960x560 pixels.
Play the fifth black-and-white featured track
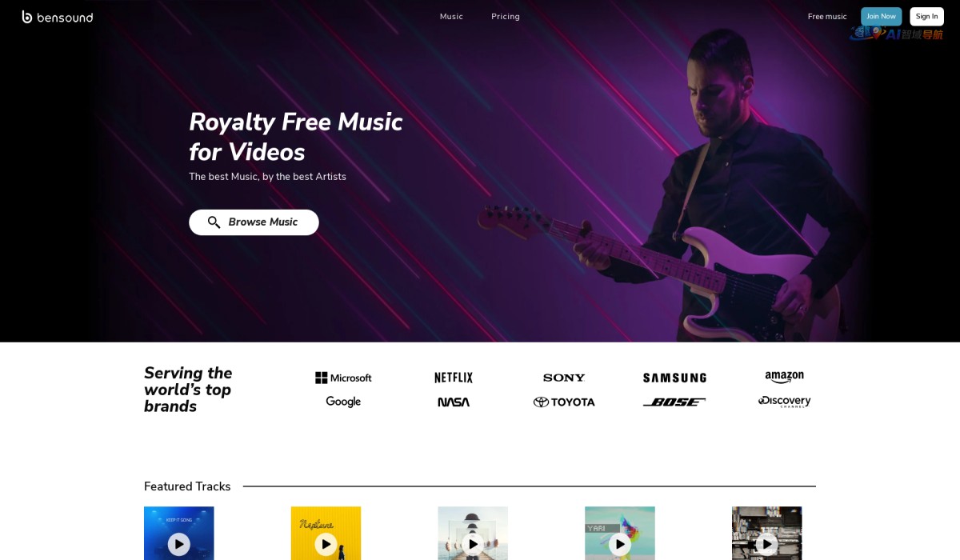766,544
